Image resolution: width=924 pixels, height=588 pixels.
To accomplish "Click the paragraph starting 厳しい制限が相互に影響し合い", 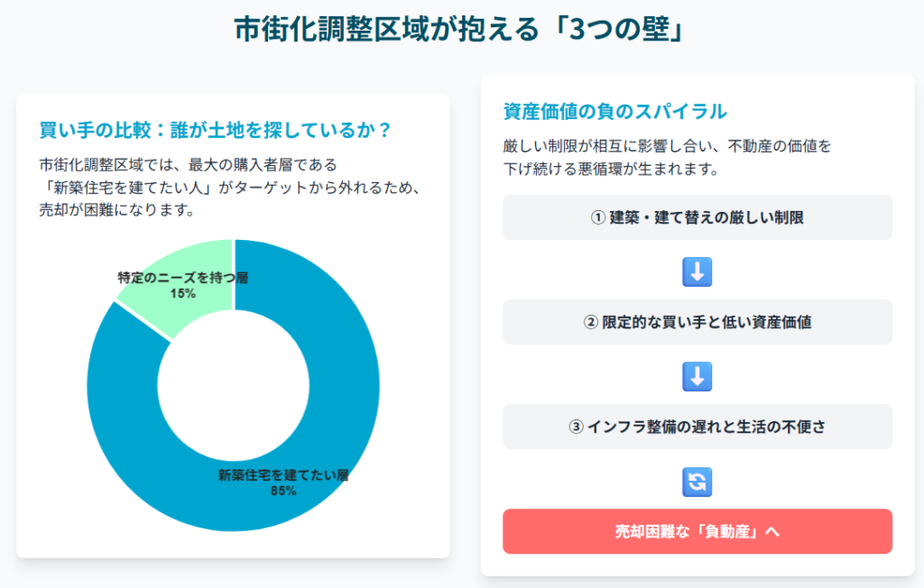I will [x=667, y=157].
